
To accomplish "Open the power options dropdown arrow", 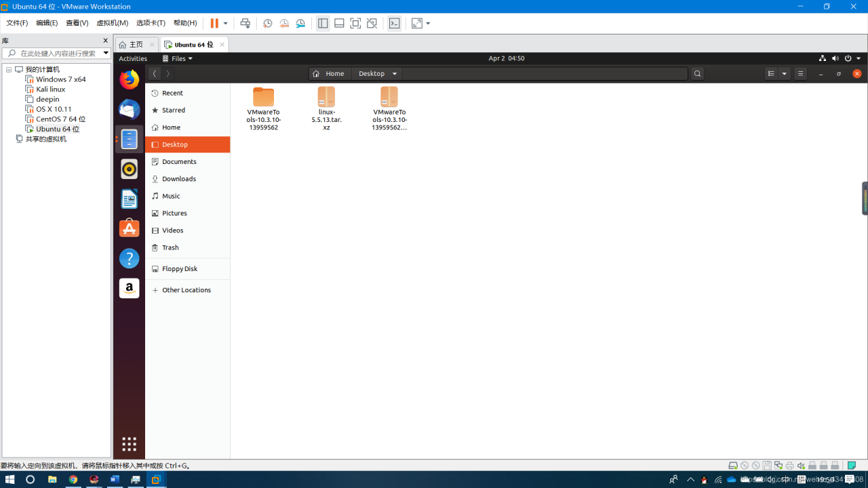I will pos(226,23).
